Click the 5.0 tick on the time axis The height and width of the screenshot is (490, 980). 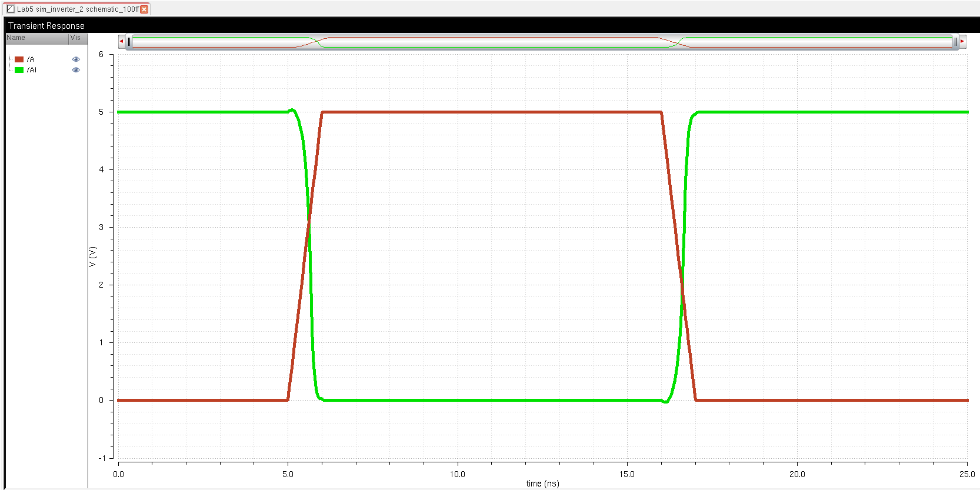[x=288, y=474]
